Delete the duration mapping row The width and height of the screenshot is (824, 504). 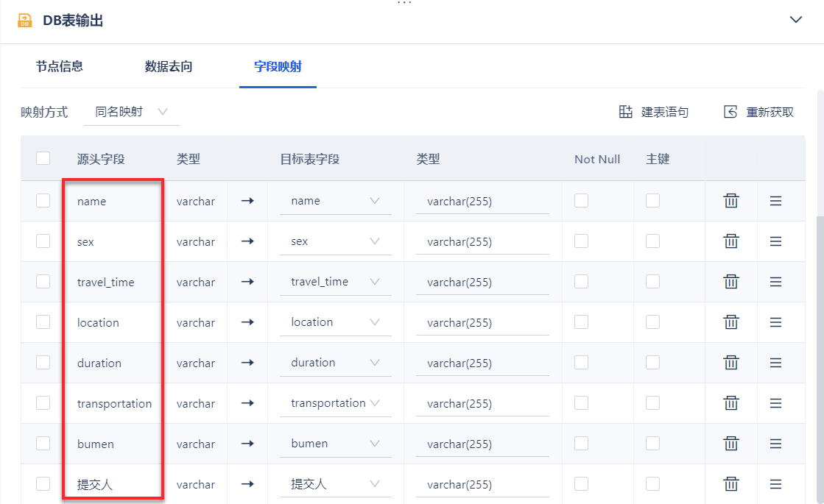point(731,362)
